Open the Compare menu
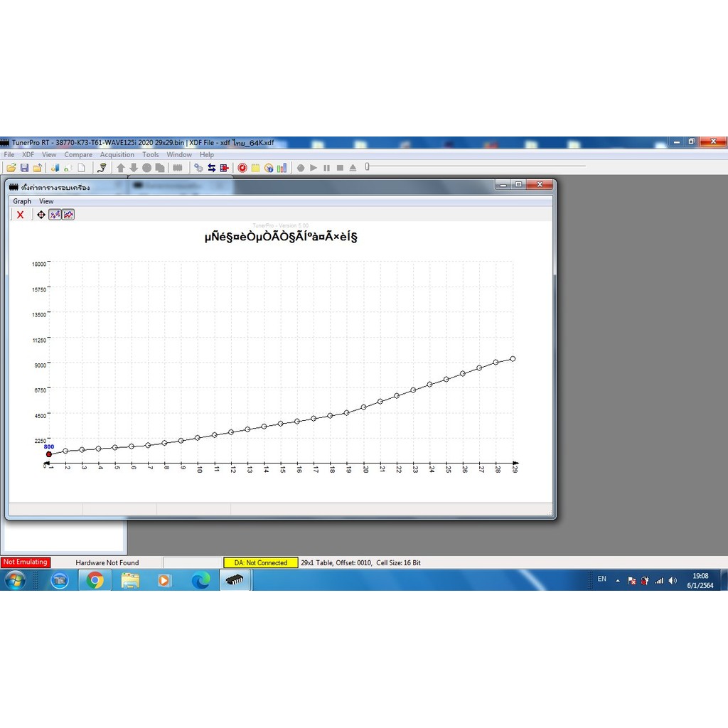This screenshot has width=728, height=728. pos(78,154)
